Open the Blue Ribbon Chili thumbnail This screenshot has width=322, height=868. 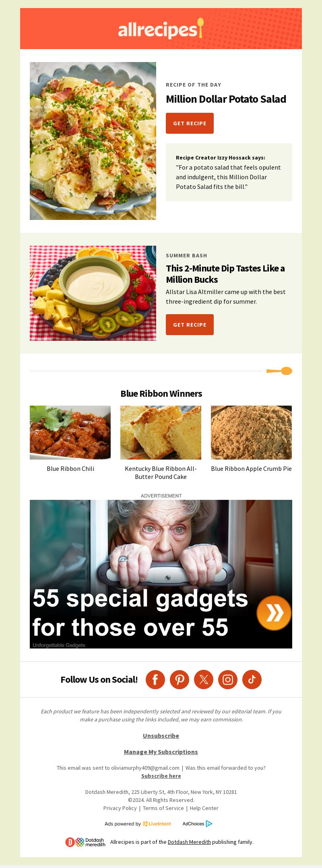[70, 433]
